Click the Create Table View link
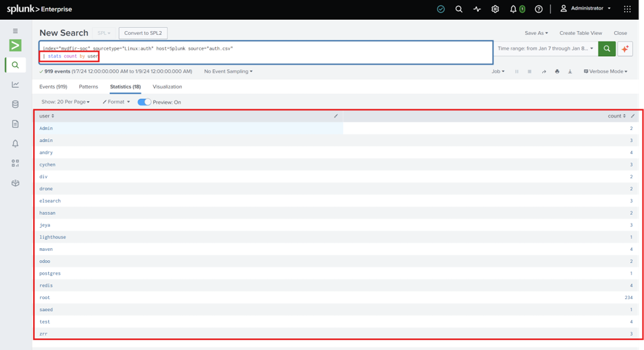Viewport: 644px width, 350px height. tap(581, 33)
